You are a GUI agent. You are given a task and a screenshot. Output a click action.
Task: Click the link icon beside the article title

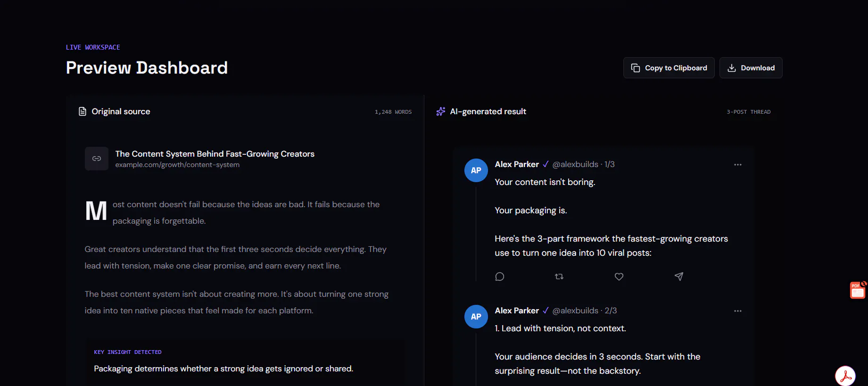(x=97, y=159)
